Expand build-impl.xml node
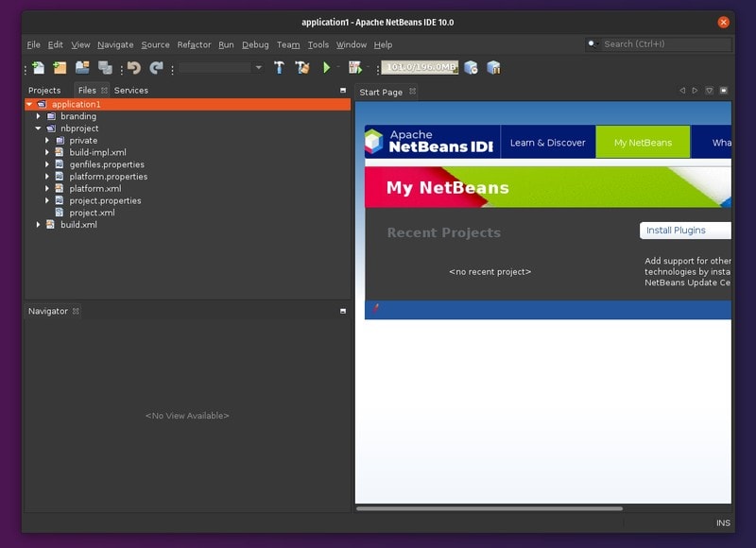 pyautogui.click(x=46, y=152)
